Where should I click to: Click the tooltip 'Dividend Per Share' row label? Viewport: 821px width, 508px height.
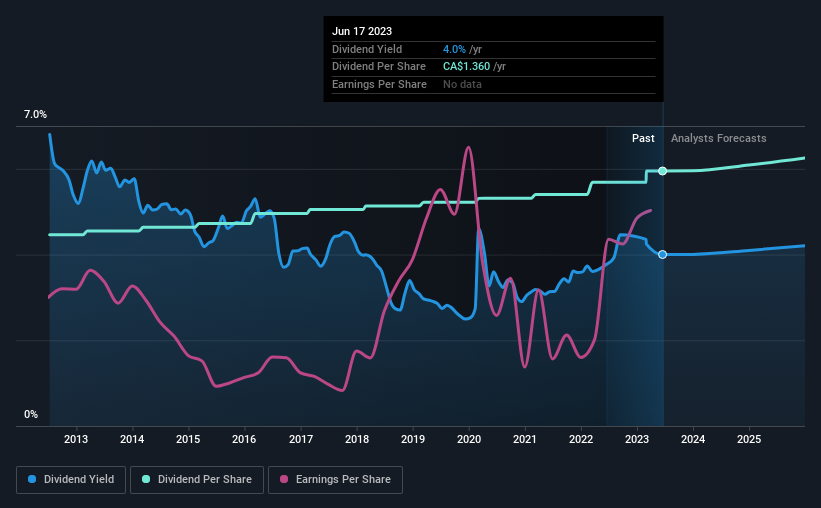click(x=379, y=67)
